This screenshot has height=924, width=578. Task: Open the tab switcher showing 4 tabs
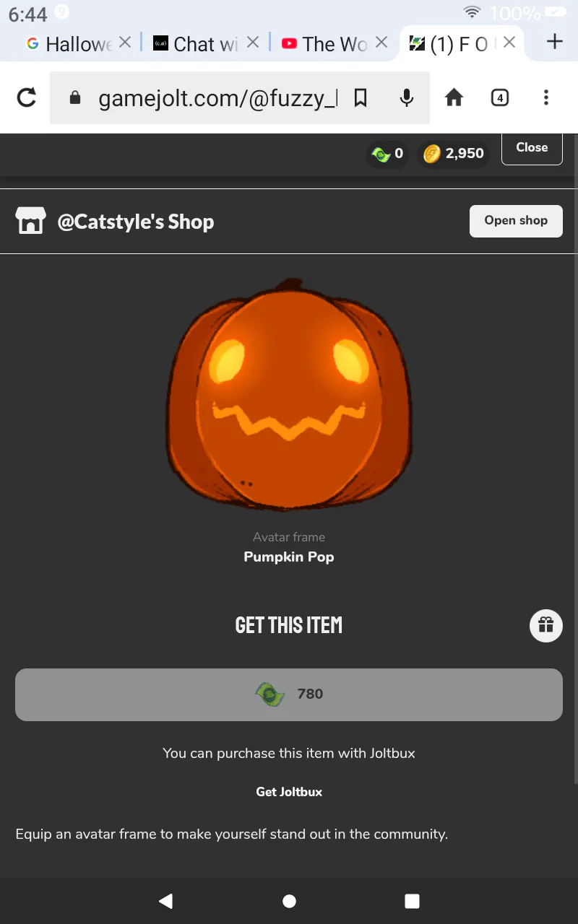pyautogui.click(x=499, y=97)
